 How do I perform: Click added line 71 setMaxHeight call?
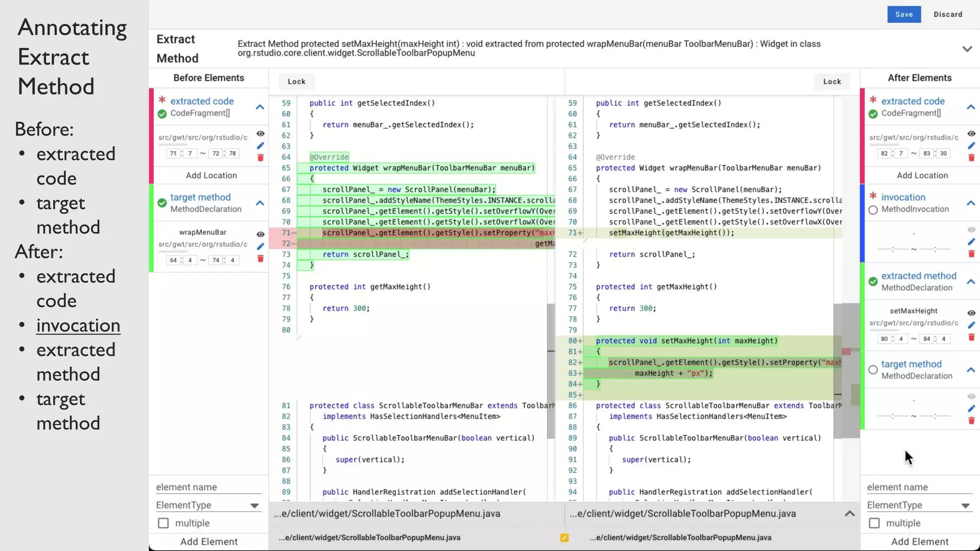(671, 233)
